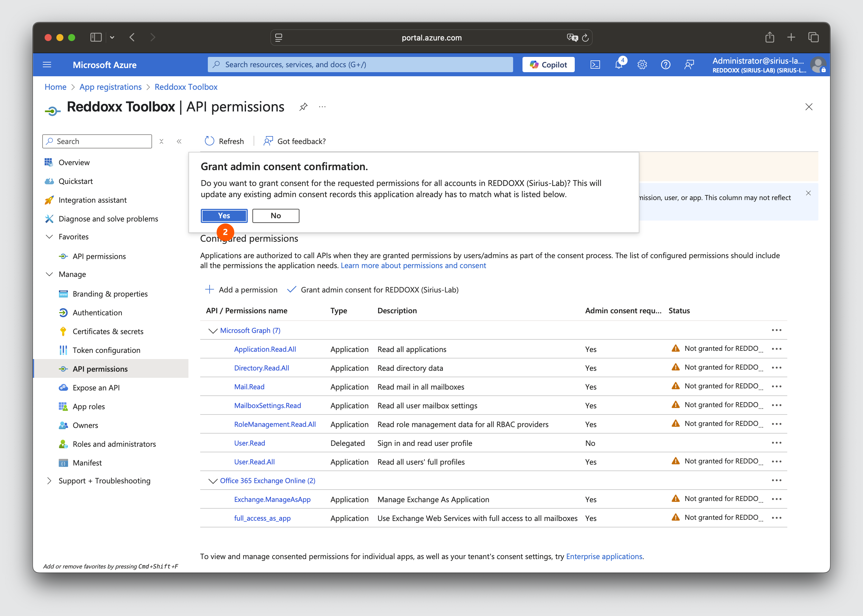
Task: Open ellipsis menu for Exchange.ManageAsApp row
Action: click(776, 499)
